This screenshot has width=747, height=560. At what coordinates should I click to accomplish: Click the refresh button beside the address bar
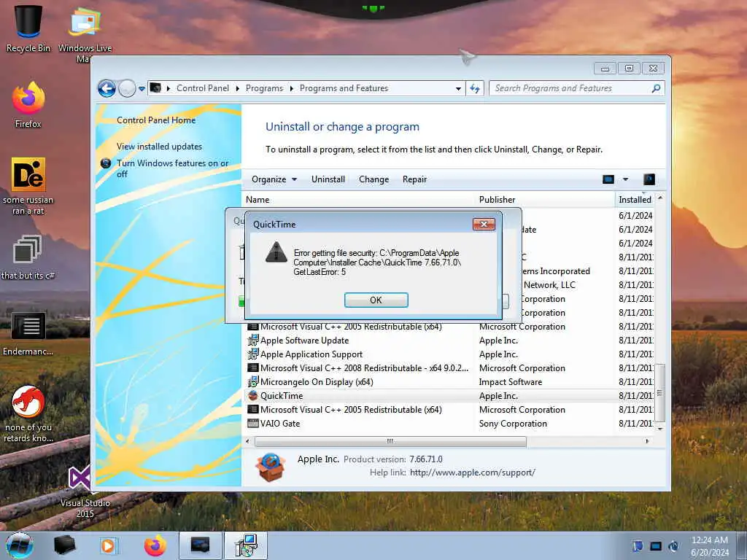click(x=475, y=88)
